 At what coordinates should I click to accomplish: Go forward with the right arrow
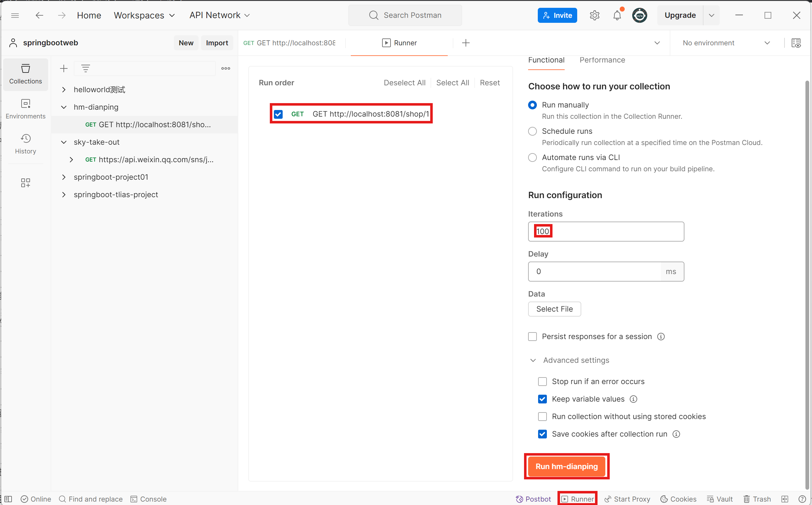pos(62,15)
